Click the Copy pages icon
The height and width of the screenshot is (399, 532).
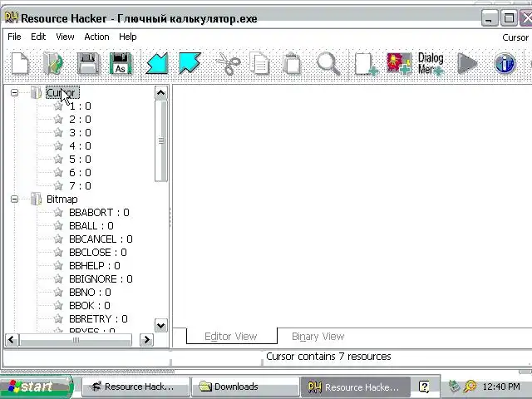(259, 63)
